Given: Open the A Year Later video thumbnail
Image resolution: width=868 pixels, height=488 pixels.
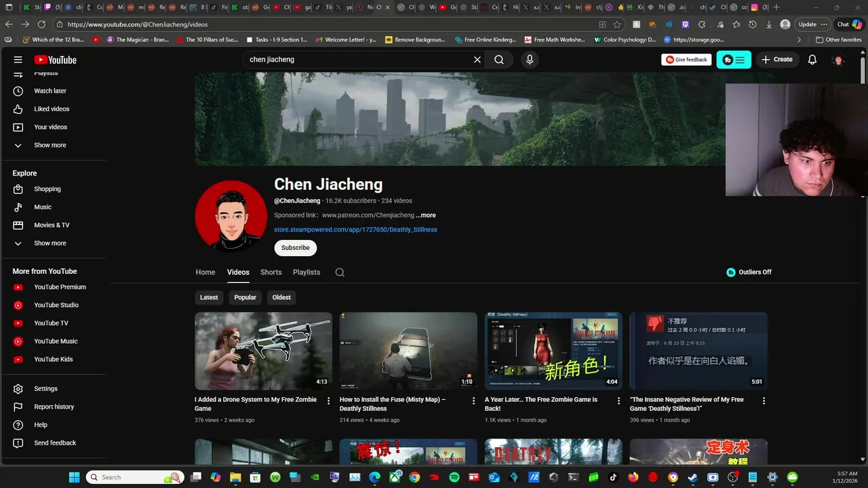Looking at the screenshot, I should (553, 350).
